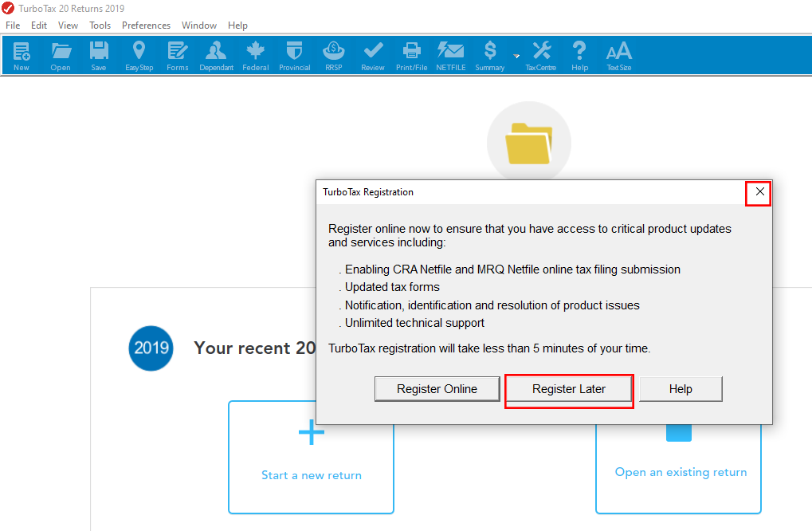The image size is (812, 531).
Task: Click the yellow folder icon above the dialog
Action: pyautogui.click(x=529, y=143)
